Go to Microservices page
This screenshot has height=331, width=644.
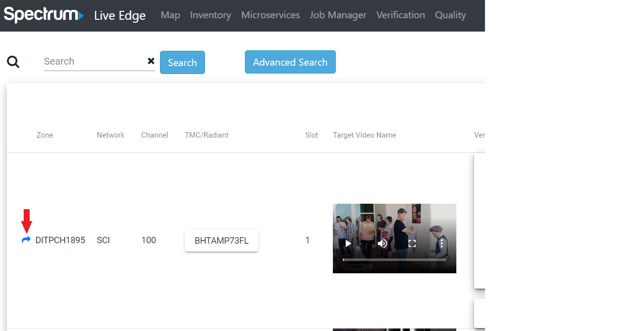tap(271, 15)
